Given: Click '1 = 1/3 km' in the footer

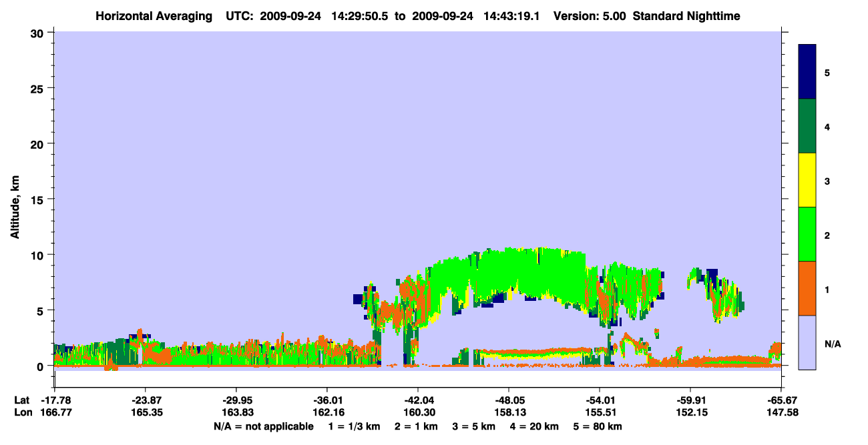Looking at the screenshot, I should [354, 426].
